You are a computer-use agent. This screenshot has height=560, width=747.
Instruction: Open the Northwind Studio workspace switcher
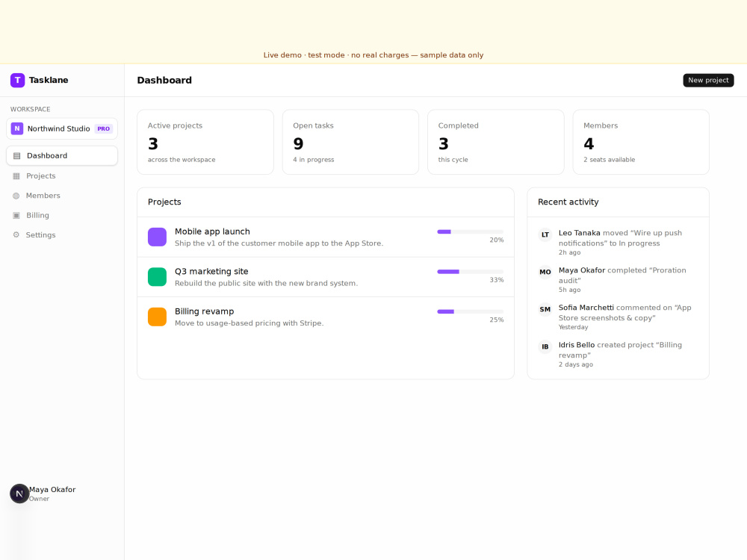point(62,128)
